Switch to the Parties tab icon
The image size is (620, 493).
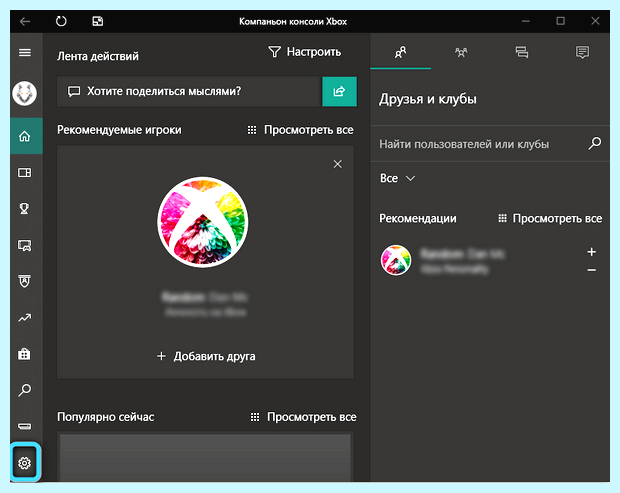(x=461, y=52)
